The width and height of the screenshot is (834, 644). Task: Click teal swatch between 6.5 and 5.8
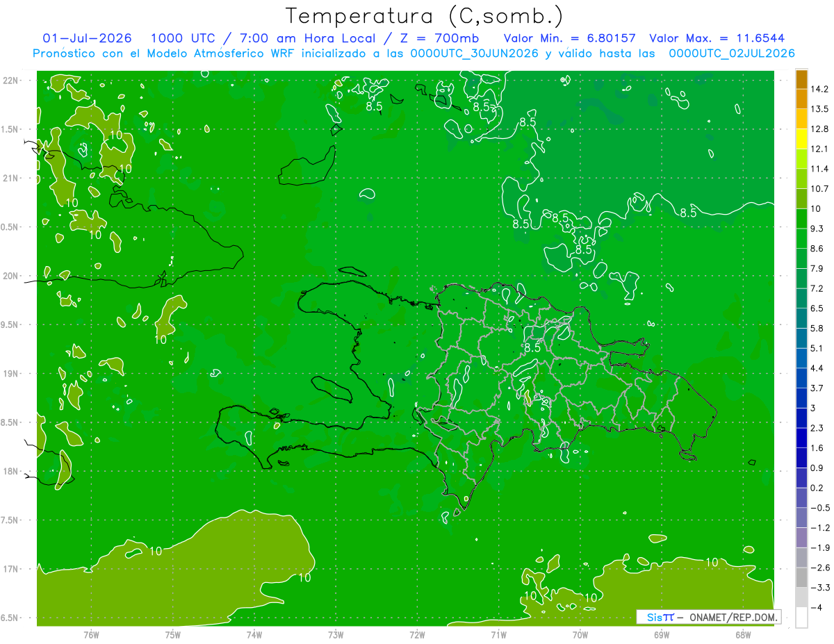(x=801, y=318)
